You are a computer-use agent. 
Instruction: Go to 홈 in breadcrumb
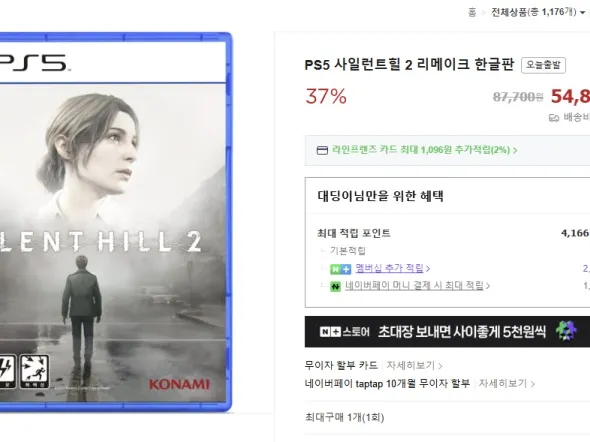(472, 13)
